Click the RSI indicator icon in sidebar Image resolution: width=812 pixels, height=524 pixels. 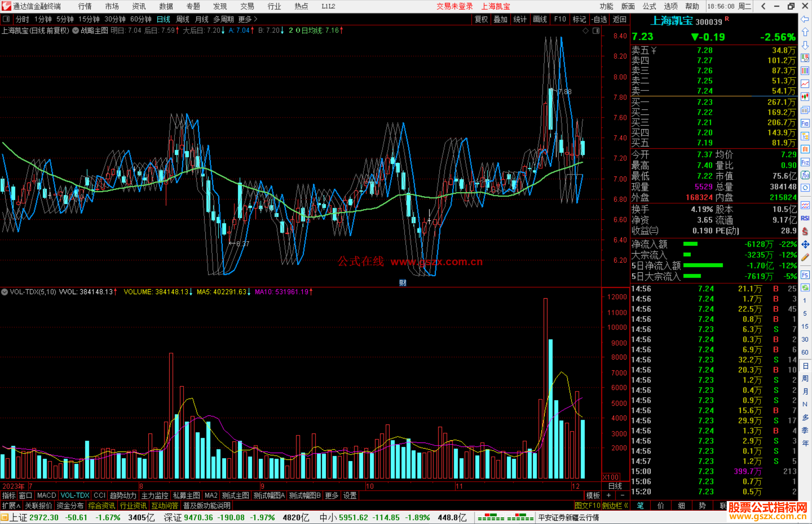tap(805, 218)
